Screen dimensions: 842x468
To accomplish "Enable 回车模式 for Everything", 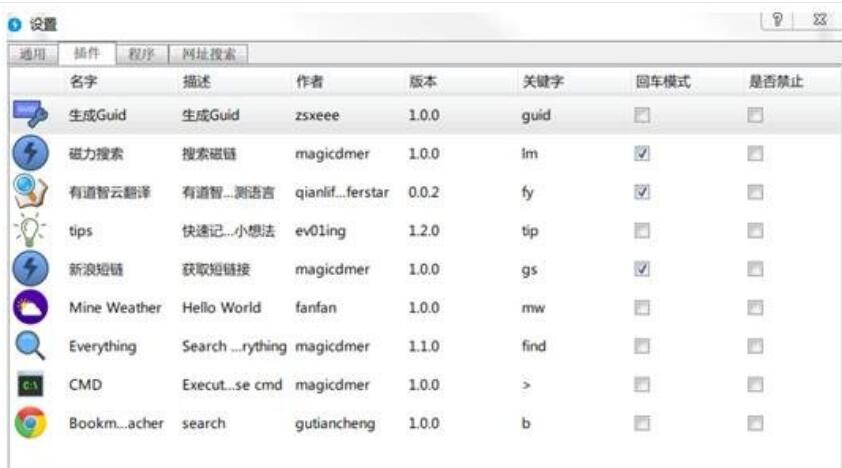I will click(x=642, y=346).
